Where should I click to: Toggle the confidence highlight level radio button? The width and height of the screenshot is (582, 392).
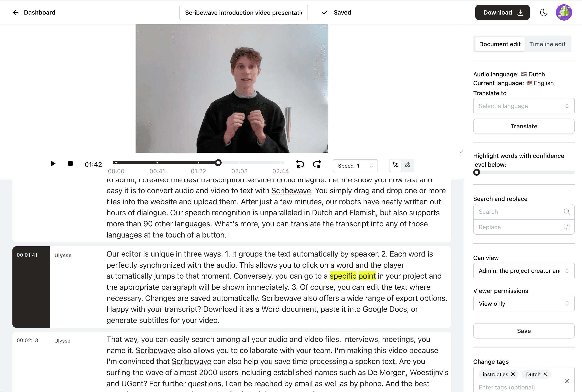tap(476, 172)
